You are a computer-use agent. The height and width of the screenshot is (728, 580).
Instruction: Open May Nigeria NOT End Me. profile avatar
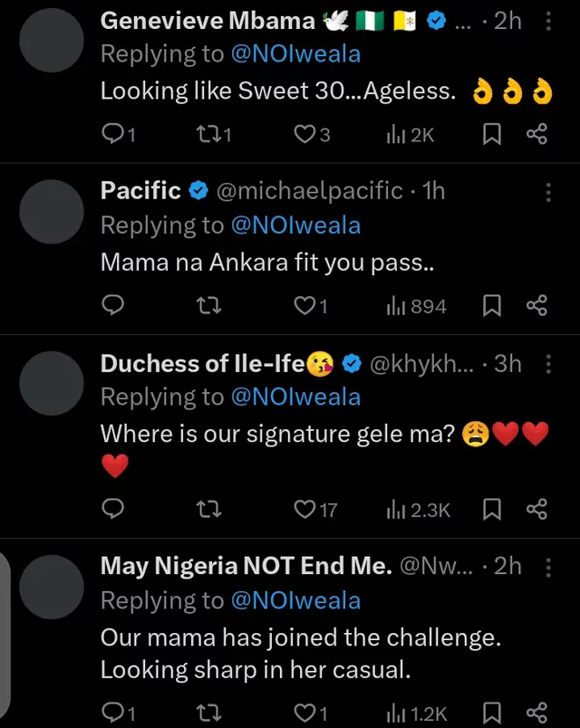52,587
